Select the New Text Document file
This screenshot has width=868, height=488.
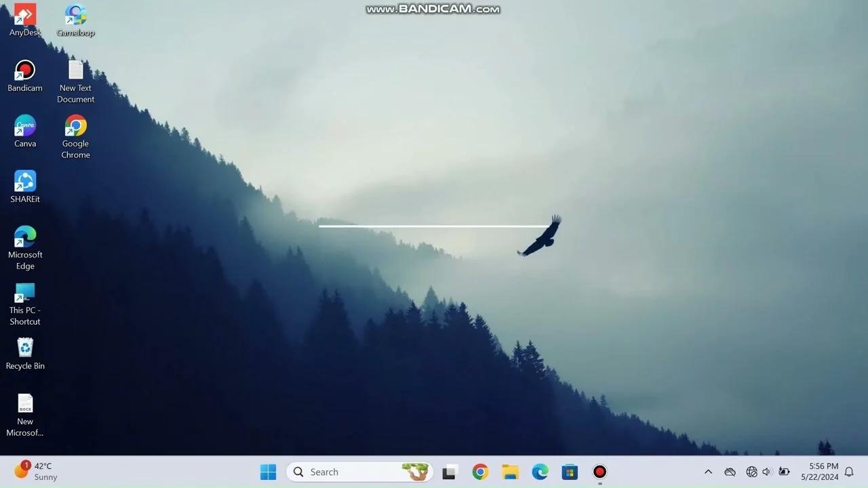point(75,70)
